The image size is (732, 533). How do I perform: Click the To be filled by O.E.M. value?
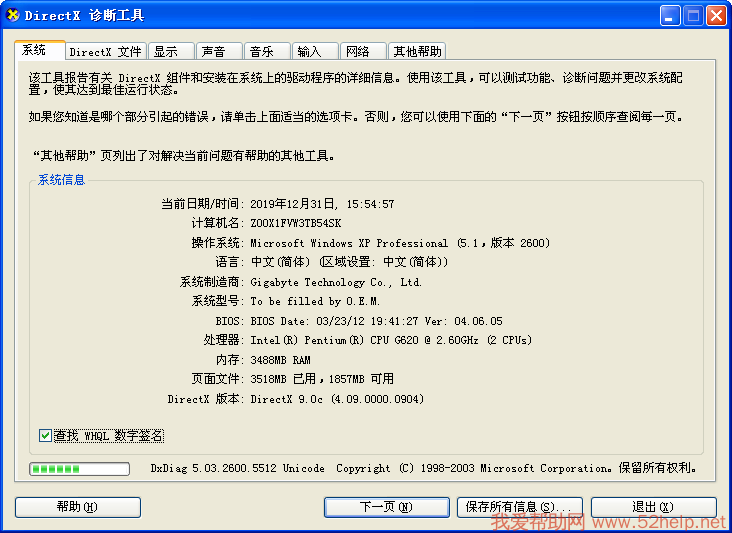click(315, 301)
